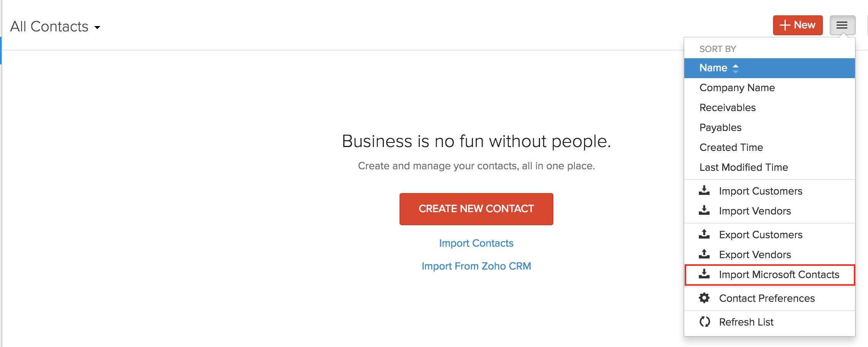The image size is (868, 347).
Task: Click the hamburger menu icon
Action: coord(842,25)
